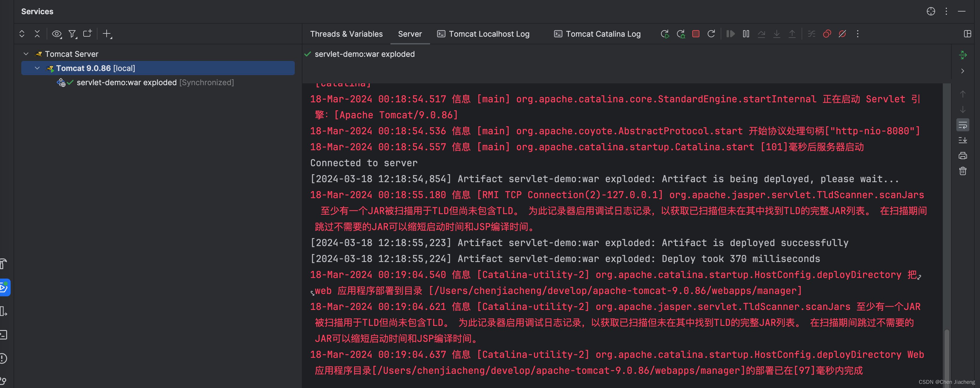
Task: Toggle mute breakpoints
Action: coord(842,34)
